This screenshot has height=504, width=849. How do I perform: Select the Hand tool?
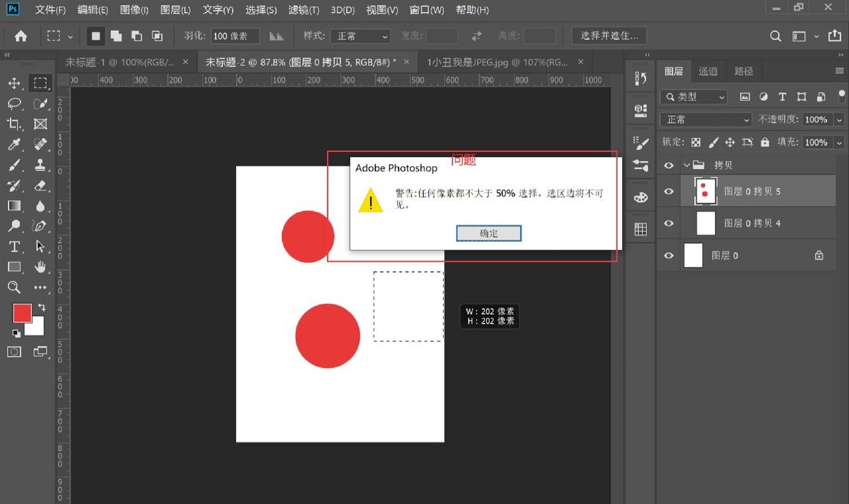click(x=40, y=267)
